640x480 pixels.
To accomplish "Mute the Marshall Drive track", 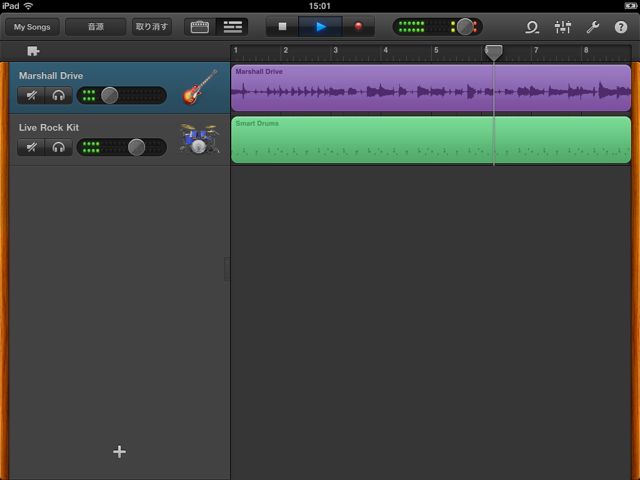I will pyautogui.click(x=31, y=96).
